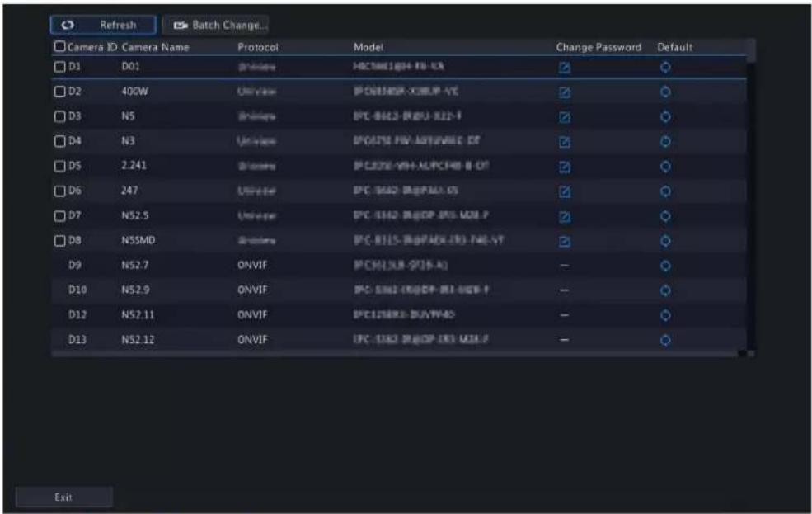Restore default for camera N52.9

[665, 290]
